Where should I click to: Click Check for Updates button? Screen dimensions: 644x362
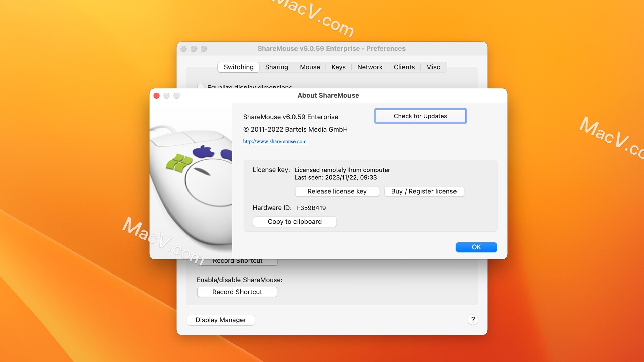point(421,115)
